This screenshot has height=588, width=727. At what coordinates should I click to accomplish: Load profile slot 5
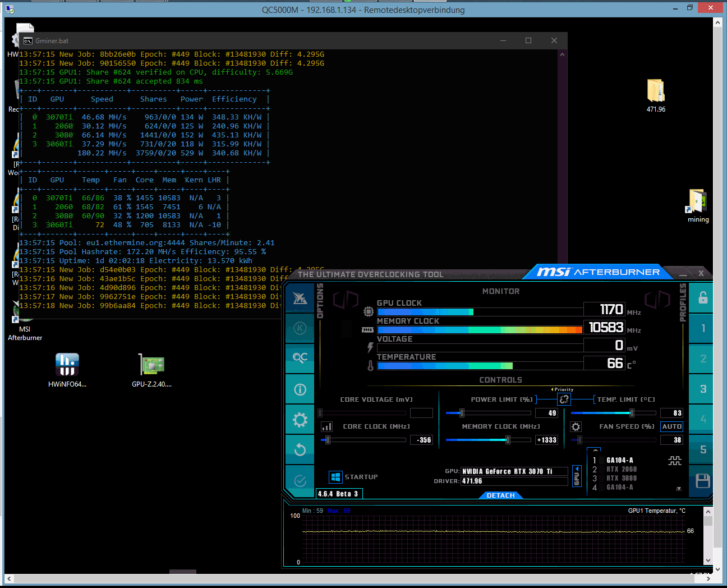(x=702, y=449)
